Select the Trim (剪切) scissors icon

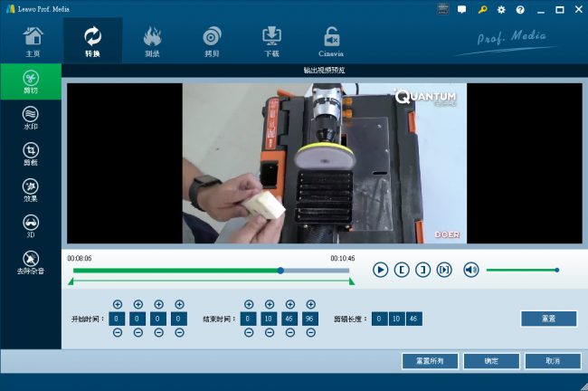click(31, 81)
